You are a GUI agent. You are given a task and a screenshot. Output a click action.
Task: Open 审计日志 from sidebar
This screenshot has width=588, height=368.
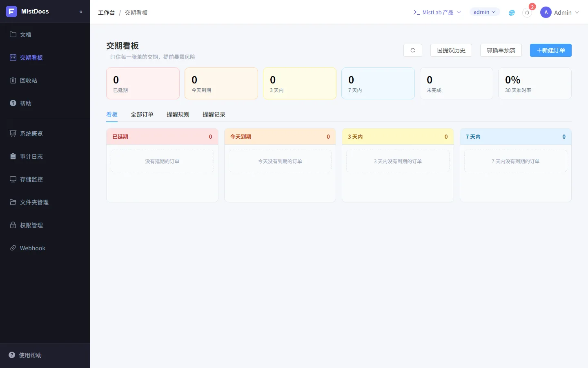[x=45, y=157]
